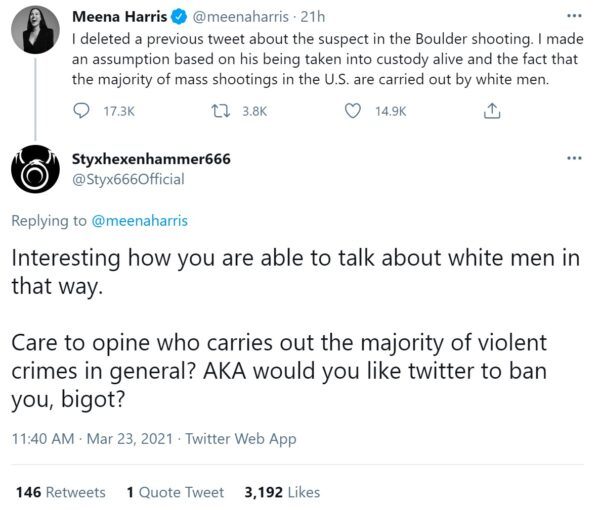This screenshot has width=600, height=510.
Task: Click the @Styx666Official handle
Action: pyautogui.click(x=128, y=179)
